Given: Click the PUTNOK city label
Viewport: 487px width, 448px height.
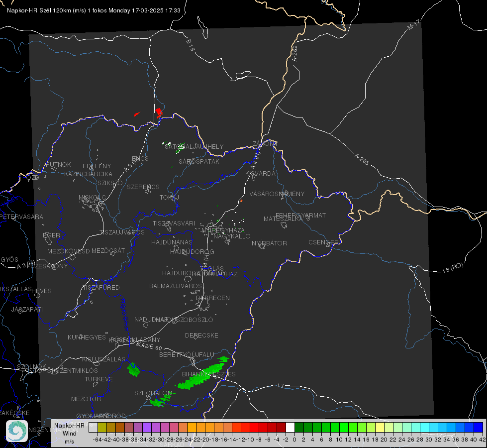Looking at the screenshot, I should 58,164.
